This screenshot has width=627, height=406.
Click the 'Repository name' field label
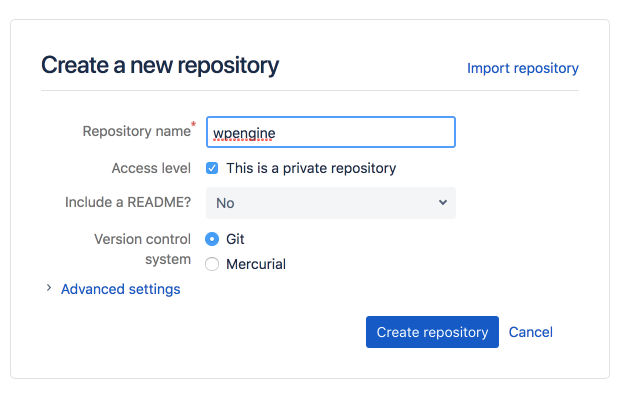tap(136, 131)
